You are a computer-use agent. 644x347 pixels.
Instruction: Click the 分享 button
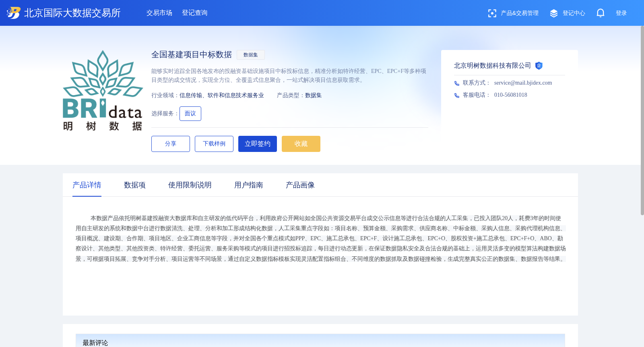coord(171,144)
